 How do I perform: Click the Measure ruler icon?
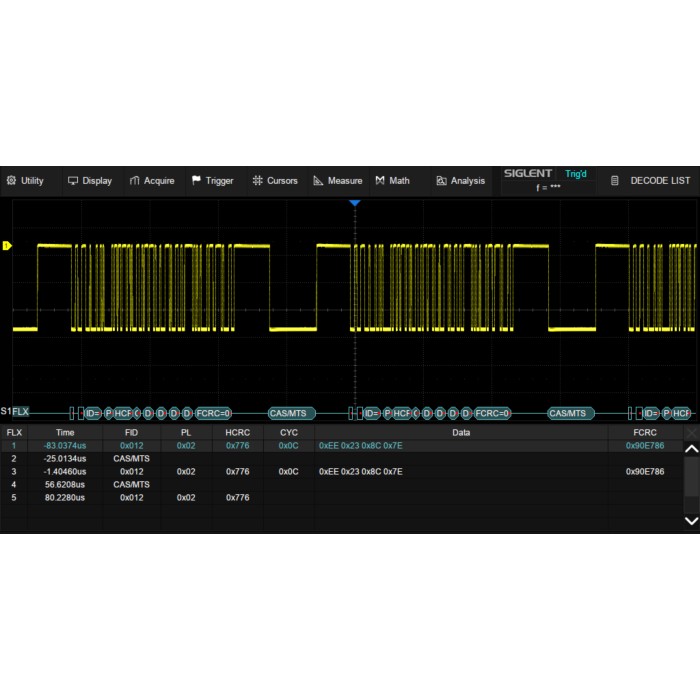point(318,181)
